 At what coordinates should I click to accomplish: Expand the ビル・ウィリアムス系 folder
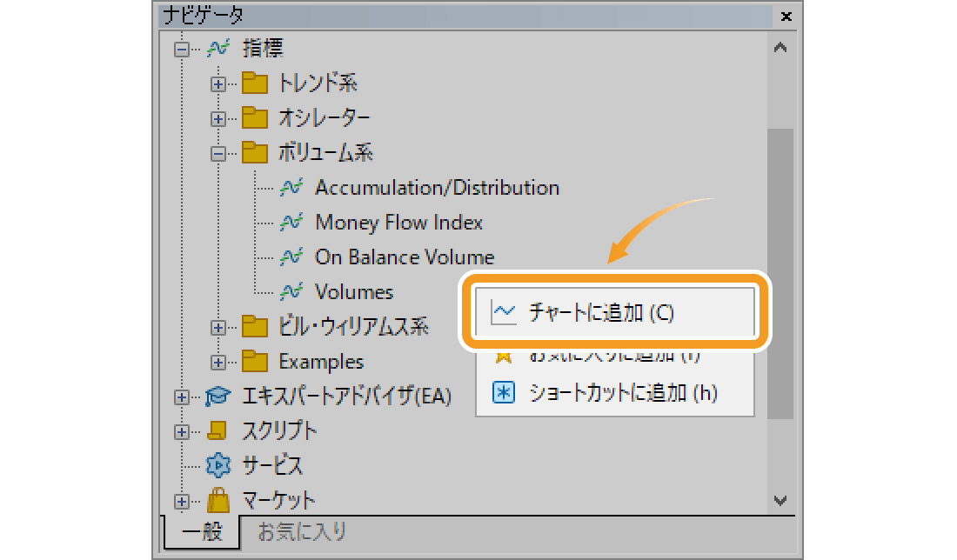point(217,328)
